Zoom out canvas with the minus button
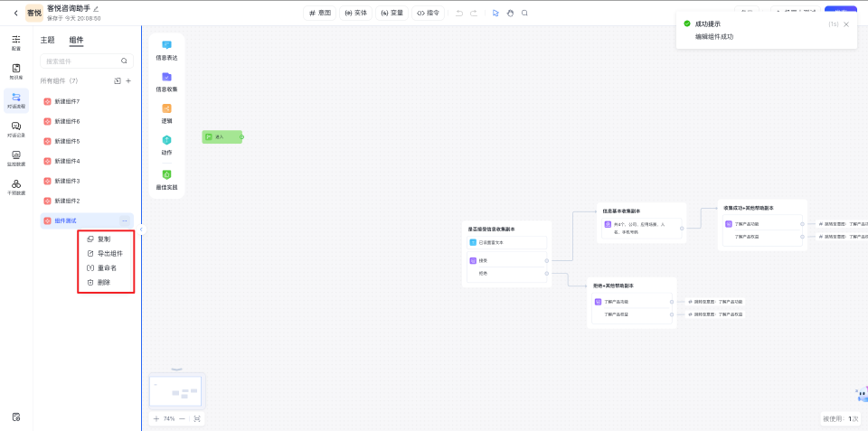The height and width of the screenshot is (431, 868). tap(182, 418)
